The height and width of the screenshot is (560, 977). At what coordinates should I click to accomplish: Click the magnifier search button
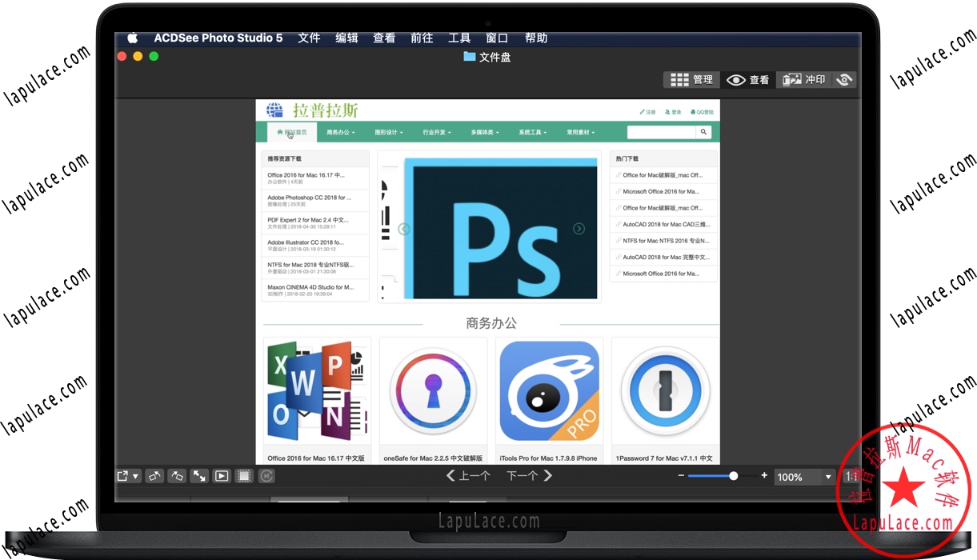(x=703, y=132)
